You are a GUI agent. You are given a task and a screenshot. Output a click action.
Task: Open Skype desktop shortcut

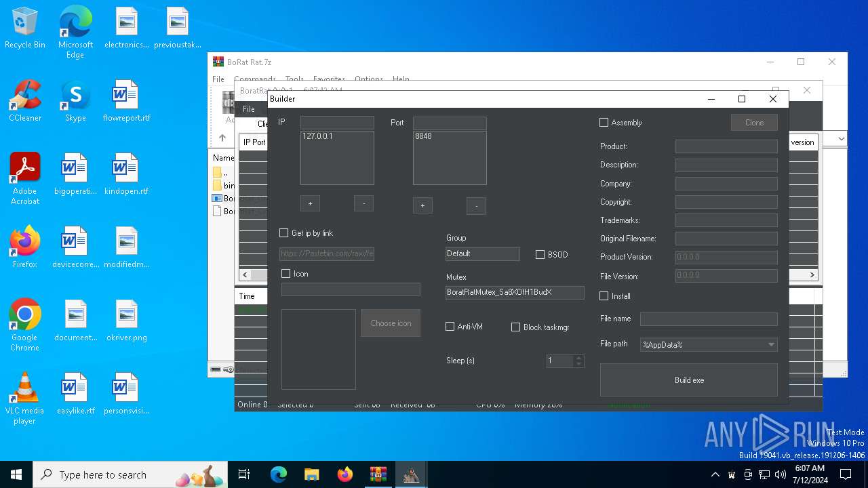click(75, 101)
